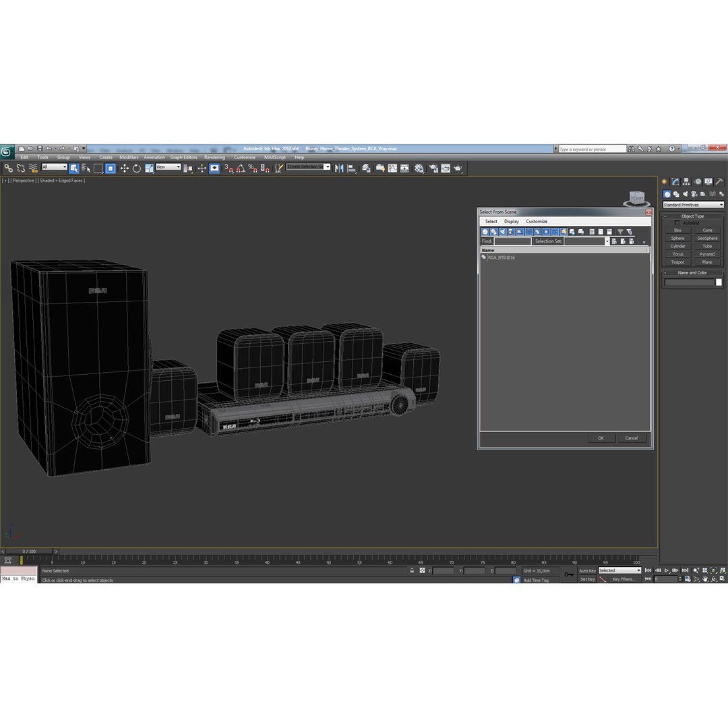Choose the Select Object tool
Viewport: 728px width, 728px height.
[74, 168]
